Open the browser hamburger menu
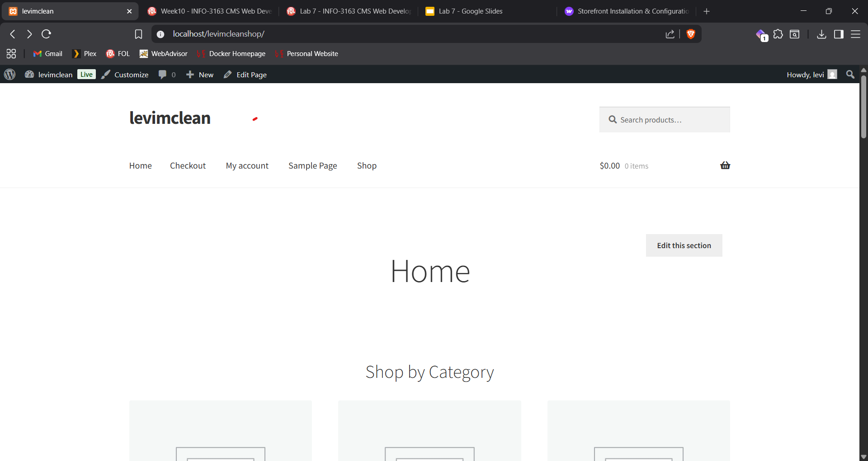Image resolution: width=868 pixels, height=461 pixels. click(x=855, y=34)
